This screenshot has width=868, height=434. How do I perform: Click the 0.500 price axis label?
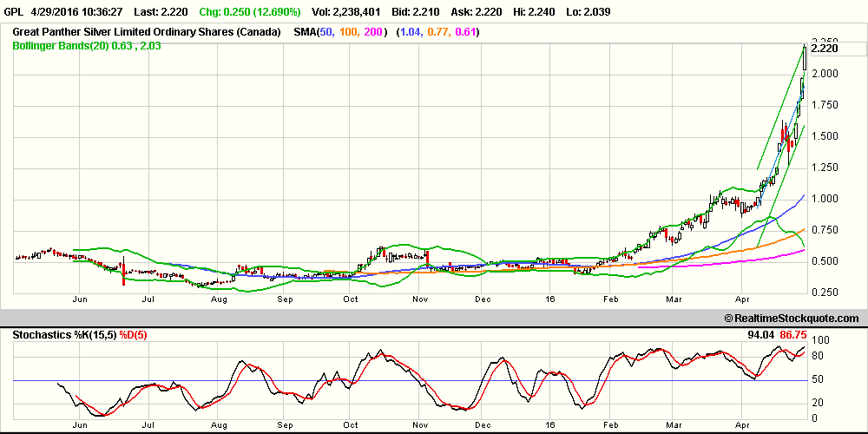[x=824, y=261]
